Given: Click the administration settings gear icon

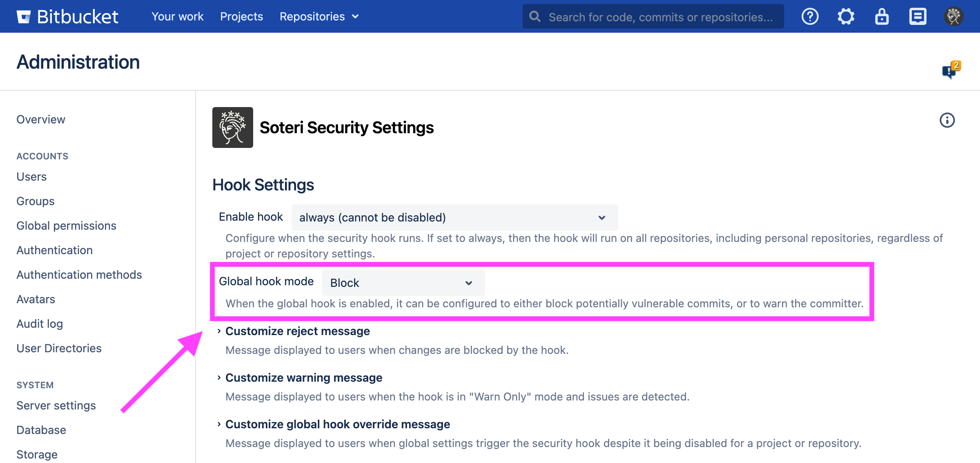Looking at the screenshot, I should (x=846, y=16).
